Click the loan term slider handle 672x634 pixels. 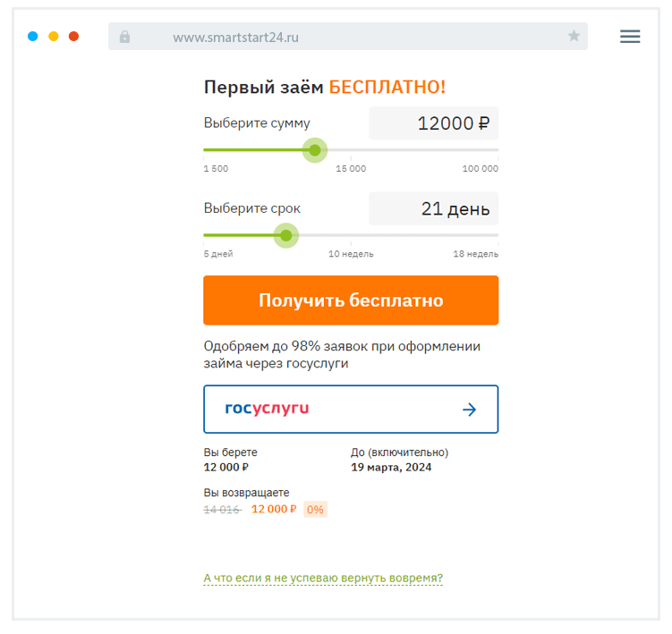[285, 236]
